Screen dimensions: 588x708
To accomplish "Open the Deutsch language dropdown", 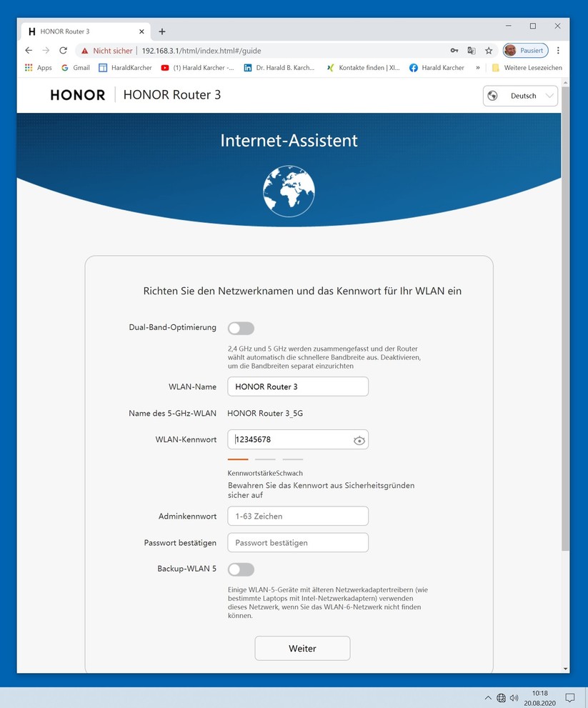I will (x=520, y=96).
